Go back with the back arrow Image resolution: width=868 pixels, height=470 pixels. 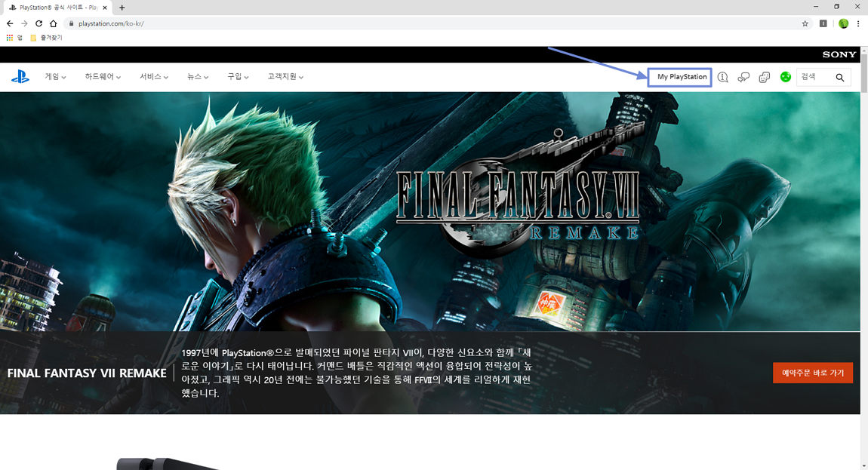coord(9,23)
